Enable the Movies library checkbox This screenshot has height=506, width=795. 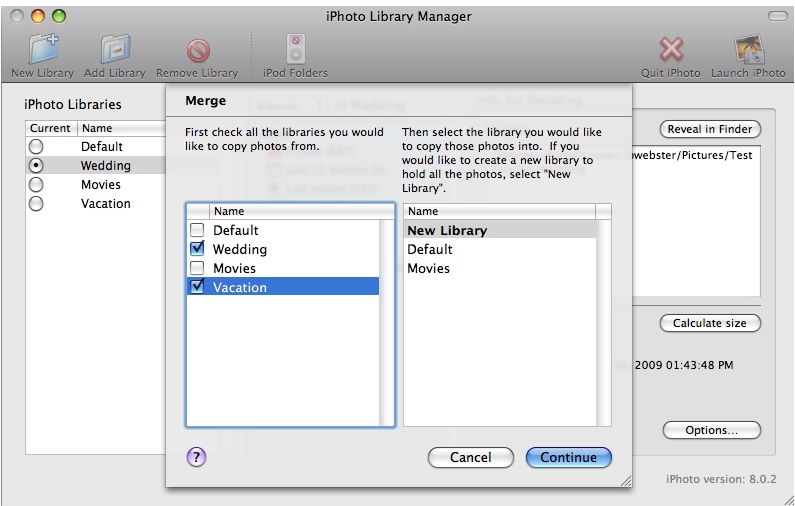(197, 268)
